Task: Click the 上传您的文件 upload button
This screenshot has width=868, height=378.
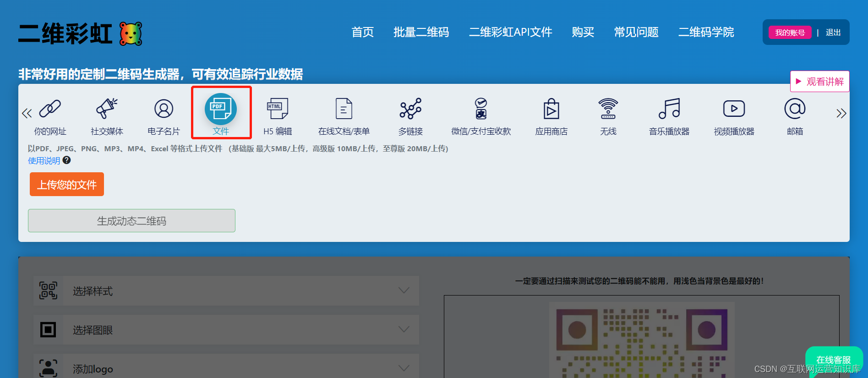Action: point(67,184)
